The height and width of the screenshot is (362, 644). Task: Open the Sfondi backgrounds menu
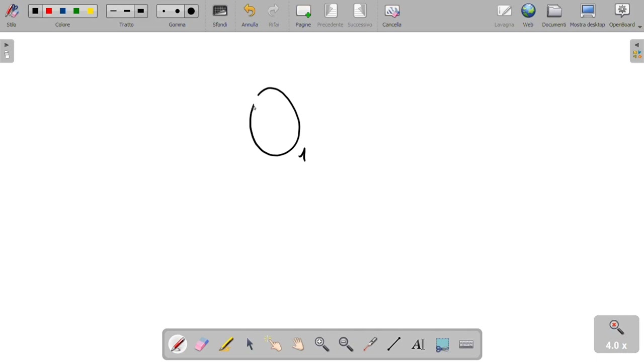(220, 16)
